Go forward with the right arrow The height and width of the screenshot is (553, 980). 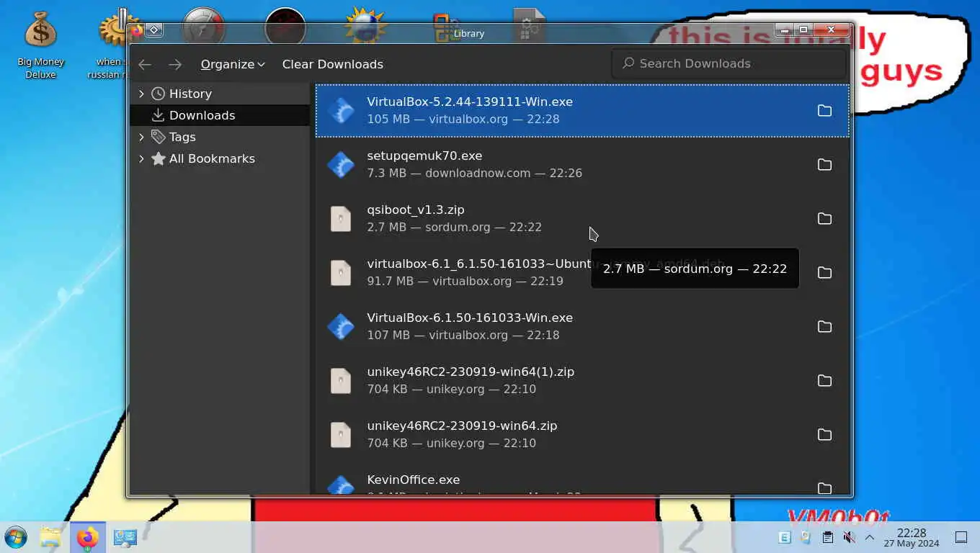[x=175, y=64]
